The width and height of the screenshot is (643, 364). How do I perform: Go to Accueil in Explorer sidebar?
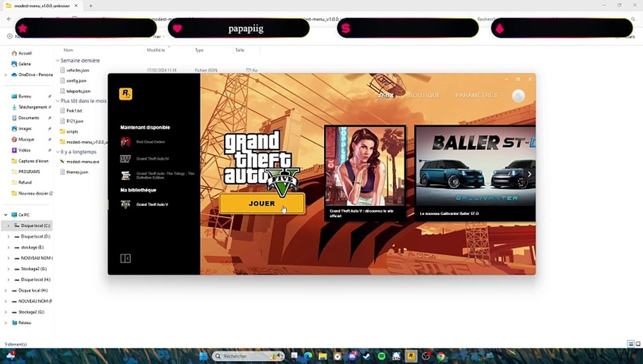[x=25, y=53]
